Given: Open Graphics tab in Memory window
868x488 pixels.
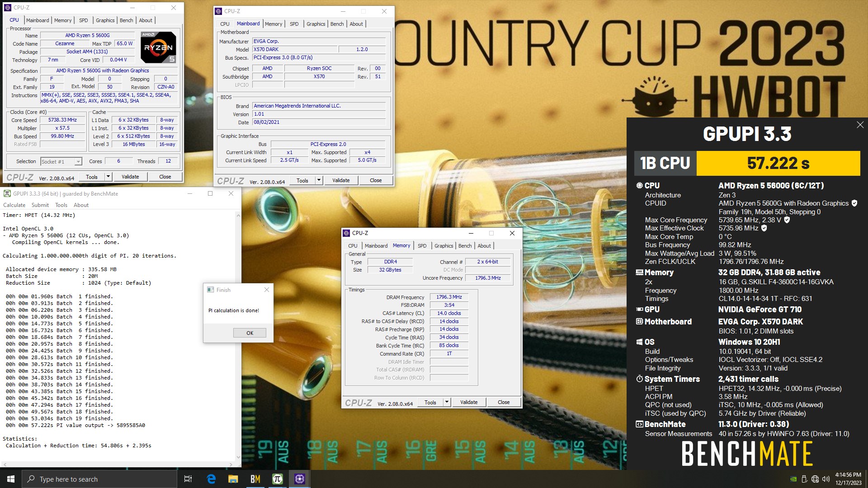Looking at the screenshot, I should pyautogui.click(x=444, y=246).
